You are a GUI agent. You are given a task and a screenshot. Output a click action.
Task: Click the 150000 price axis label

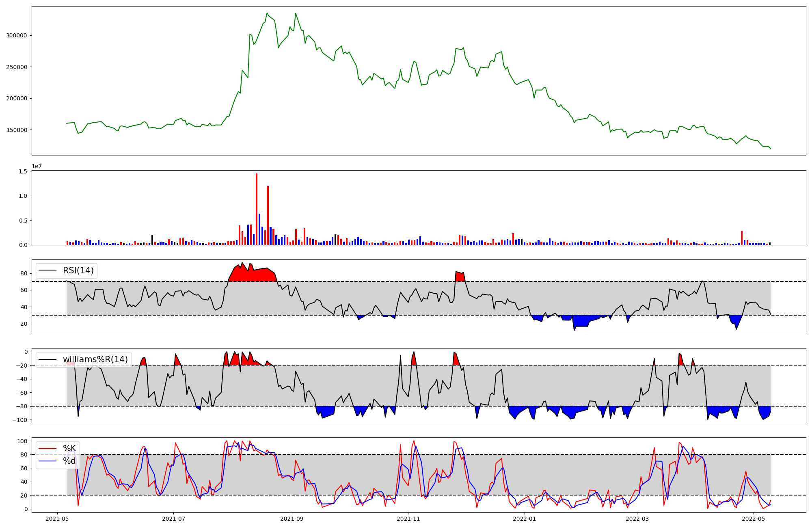(x=16, y=130)
